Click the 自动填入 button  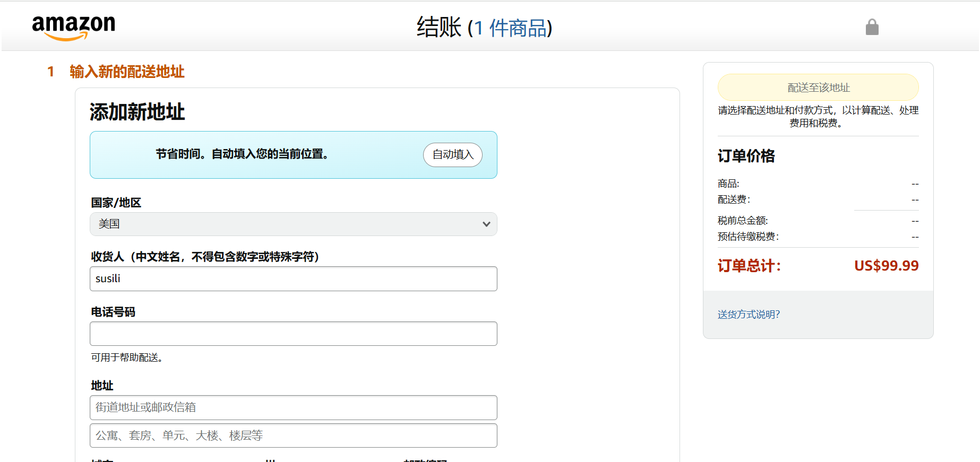pos(452,154)
